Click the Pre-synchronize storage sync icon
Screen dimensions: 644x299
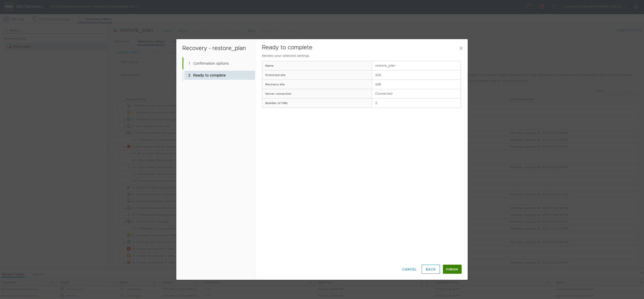(129, 133)
